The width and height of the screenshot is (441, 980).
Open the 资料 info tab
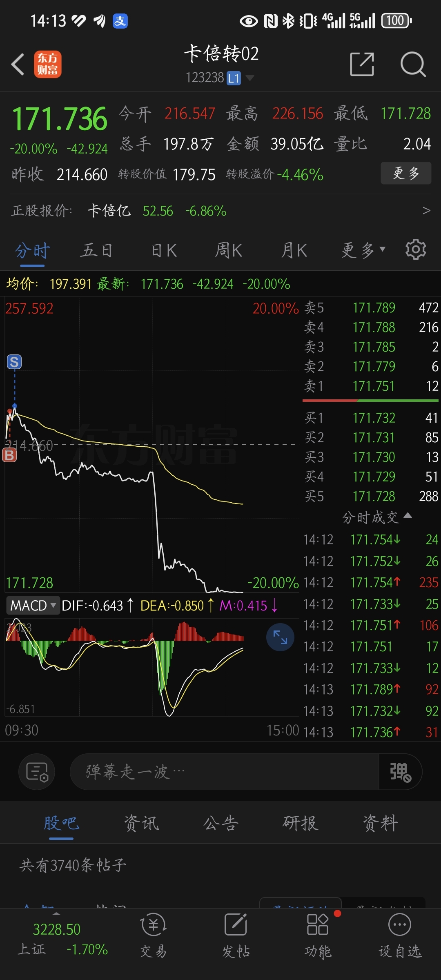tap(381, 823)
